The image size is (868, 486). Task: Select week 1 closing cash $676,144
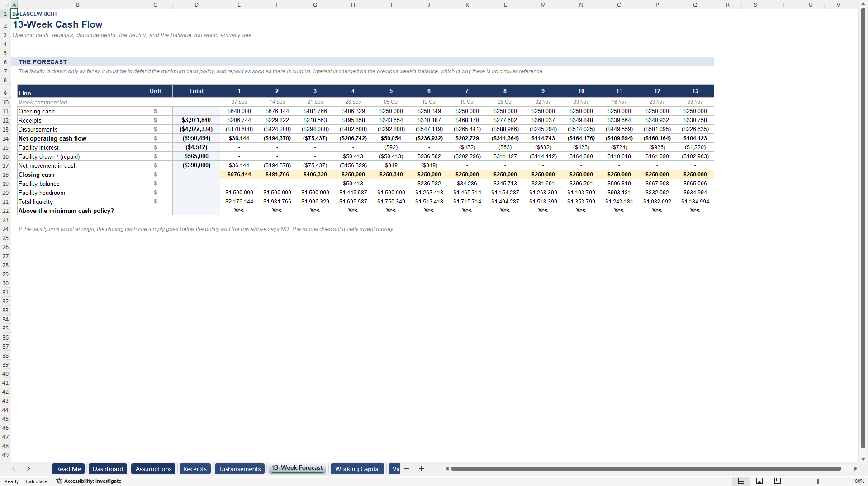click(239, 175)
